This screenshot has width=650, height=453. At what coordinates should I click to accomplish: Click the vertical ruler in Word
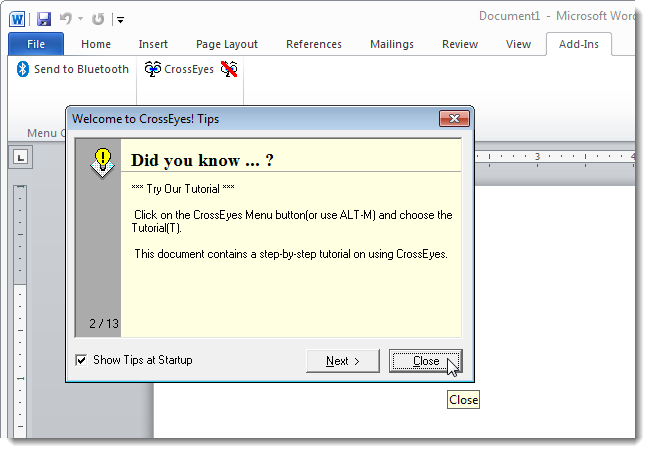click(x=20, y=311)
